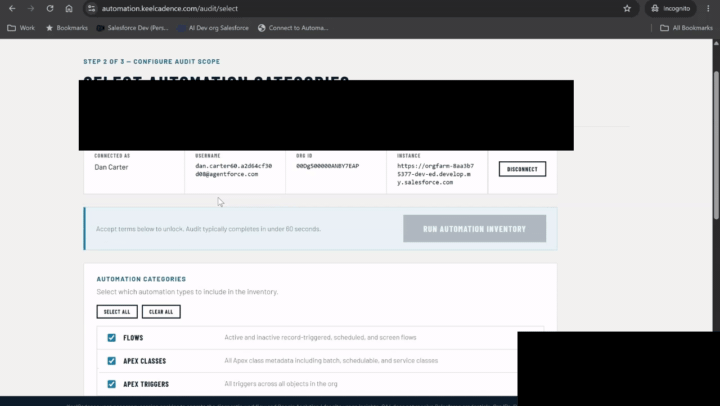Click 'Select which automation types' subtitle
The image size is (720, 406).
tap(187, 292)
